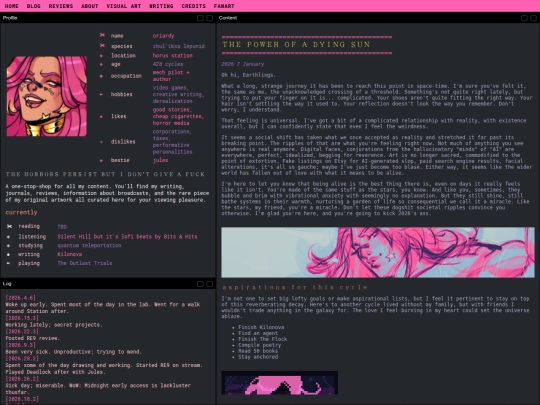Click THE POWER OF A DYING SUN heading
The height and width of the screenshot is (405, 540).
[296, 44]
